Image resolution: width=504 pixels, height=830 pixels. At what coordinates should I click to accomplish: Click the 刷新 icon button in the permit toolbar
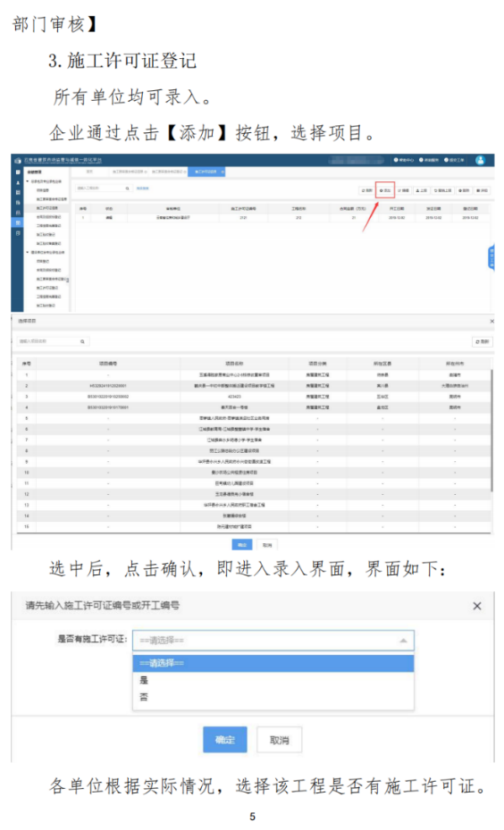[367, 190]
